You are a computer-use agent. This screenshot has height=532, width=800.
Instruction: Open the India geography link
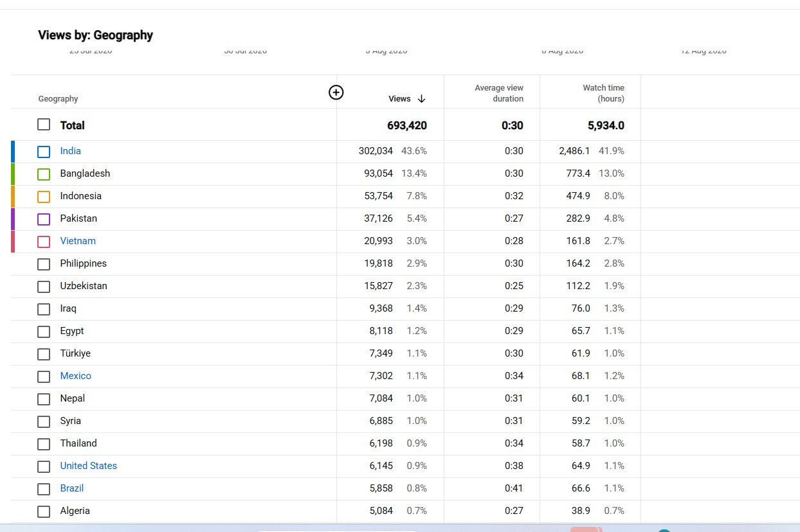71,151
